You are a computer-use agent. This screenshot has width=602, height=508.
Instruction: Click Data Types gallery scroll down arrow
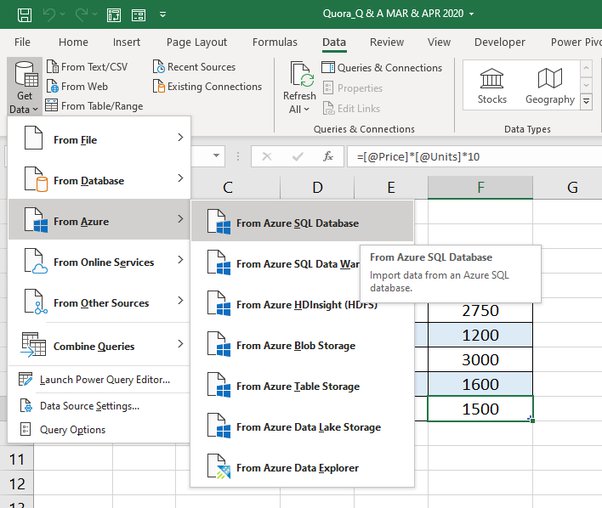[586, 85]
